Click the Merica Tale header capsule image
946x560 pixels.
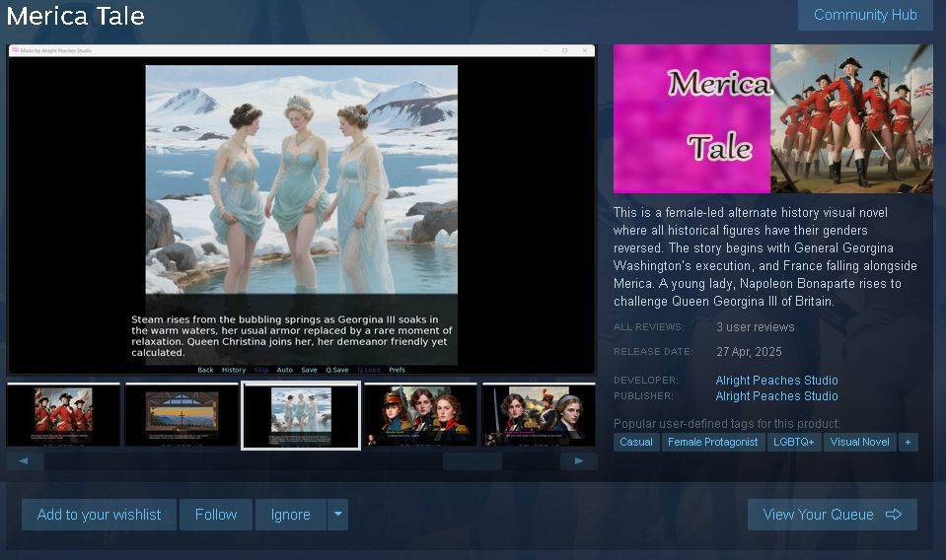click(772, 118)
